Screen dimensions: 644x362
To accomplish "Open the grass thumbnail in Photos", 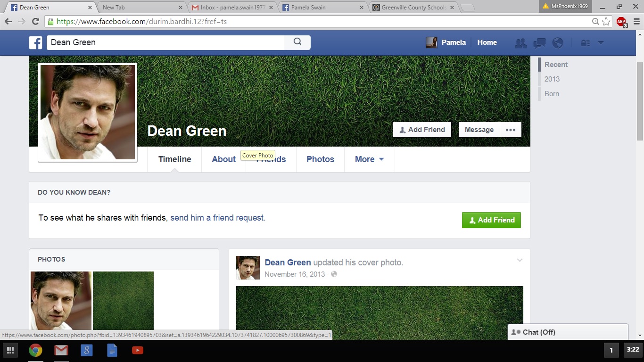I will pos(123,300).
